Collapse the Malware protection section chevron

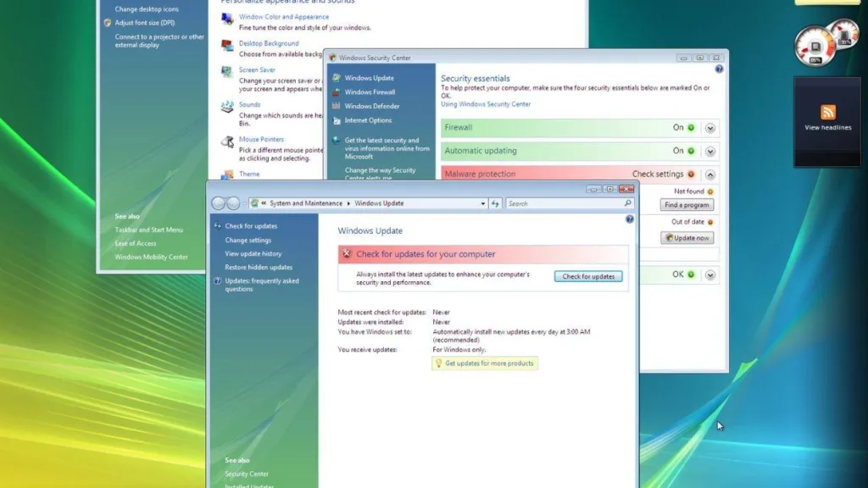tap(709, 175)
